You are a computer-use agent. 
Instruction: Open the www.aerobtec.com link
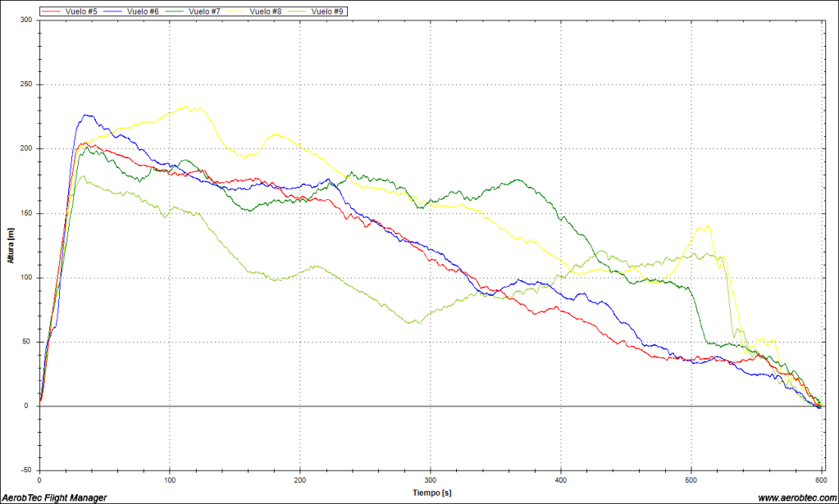[x=796, y=497]
